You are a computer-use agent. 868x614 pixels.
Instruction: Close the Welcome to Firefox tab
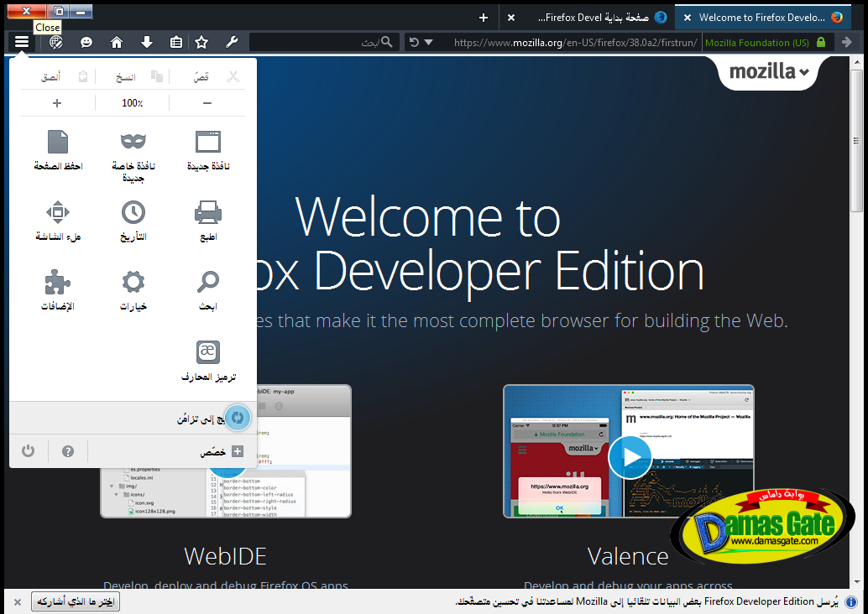pos(687,18)
